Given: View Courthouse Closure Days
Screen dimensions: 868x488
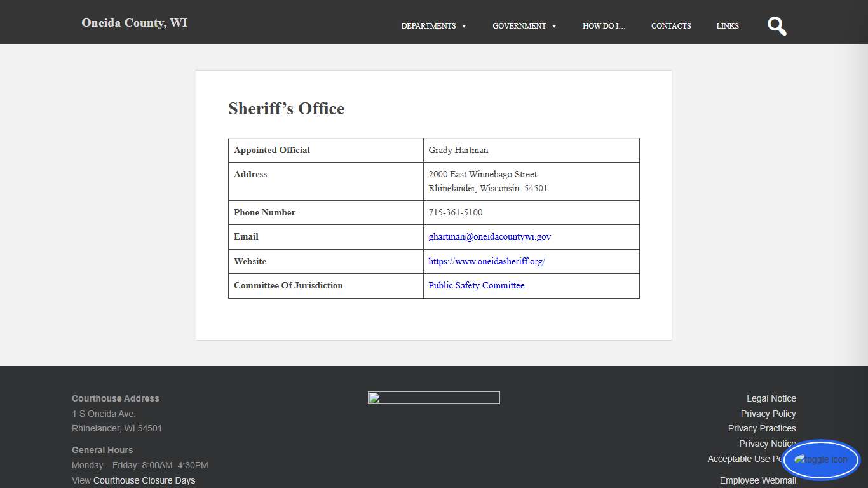Looking at the screenshot, I should click(x=144, y=480).
